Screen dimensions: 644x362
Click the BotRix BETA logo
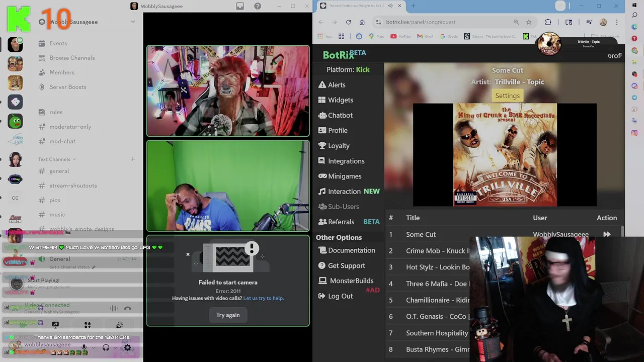[x=344, y=54]
